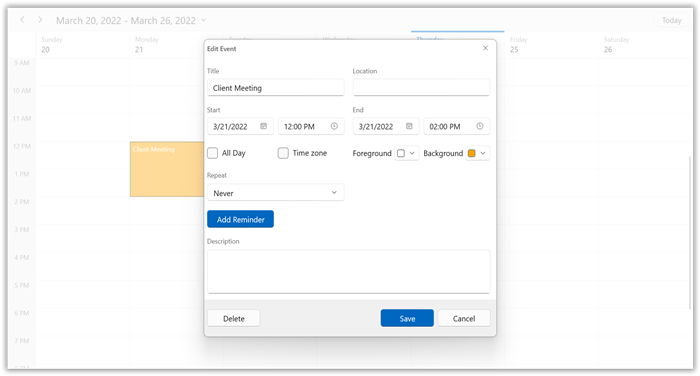Expand the Foreground color dropdown
The image size is (700, 376).
click(412, 153)
